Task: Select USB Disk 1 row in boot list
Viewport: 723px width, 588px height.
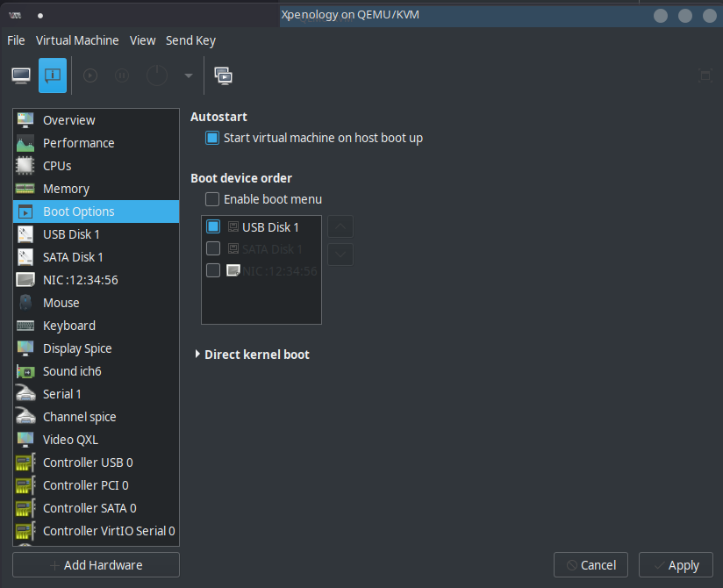Action: 261,227
